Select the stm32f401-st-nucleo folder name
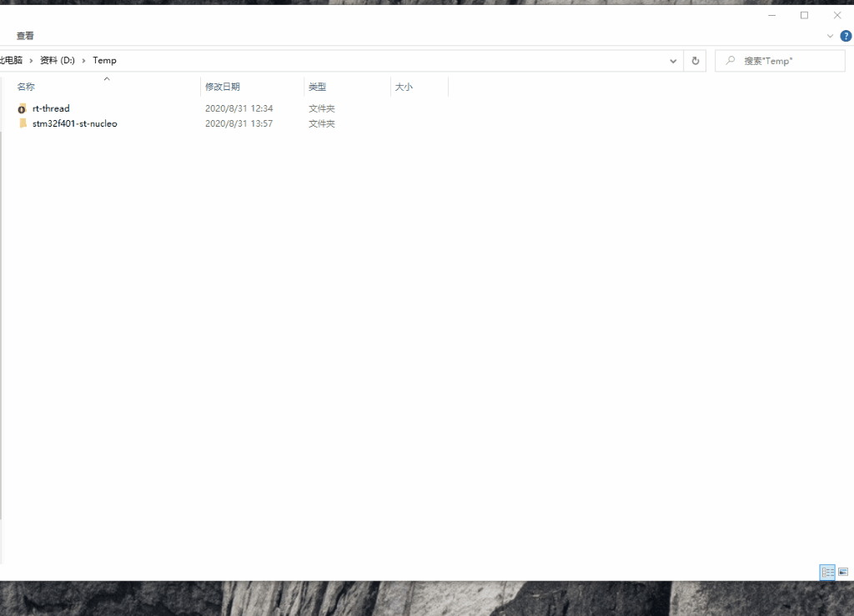 click(x=74, y=123)
